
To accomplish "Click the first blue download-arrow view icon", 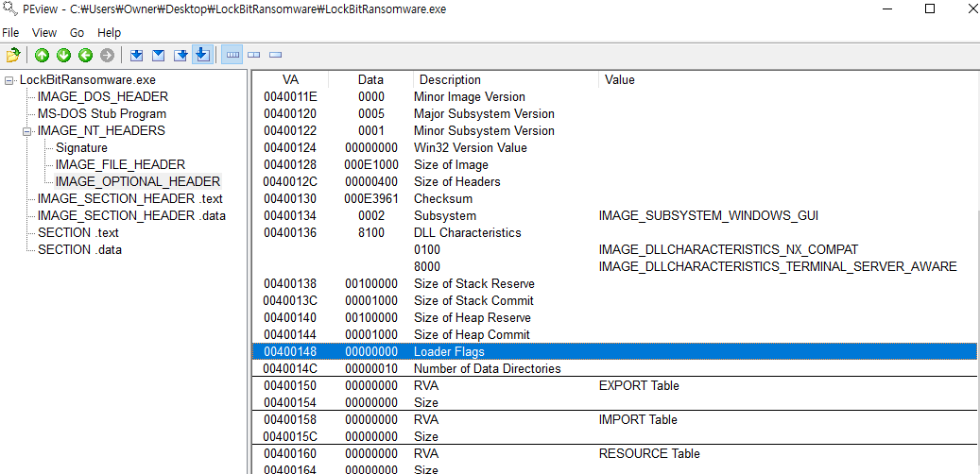I will pos(136,56).
